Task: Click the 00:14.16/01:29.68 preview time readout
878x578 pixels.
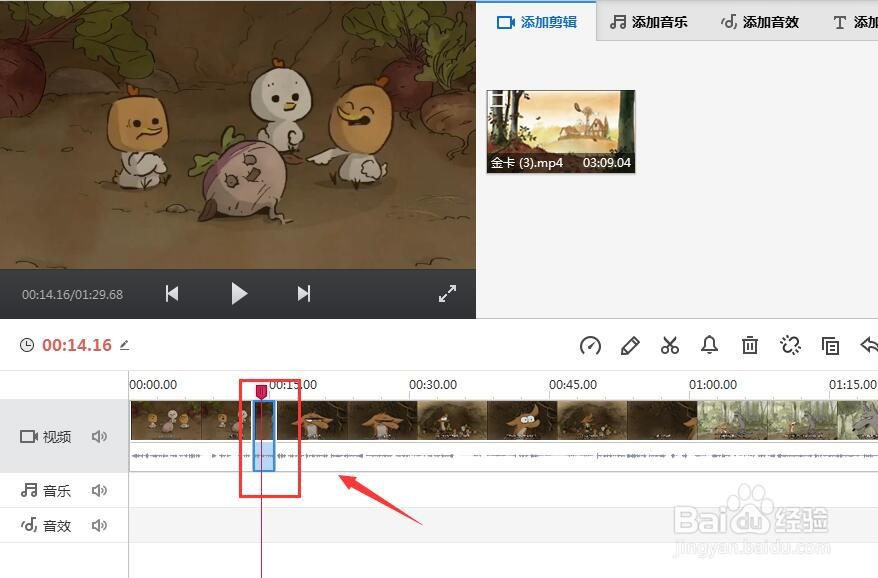Action: tap(72, 295)
